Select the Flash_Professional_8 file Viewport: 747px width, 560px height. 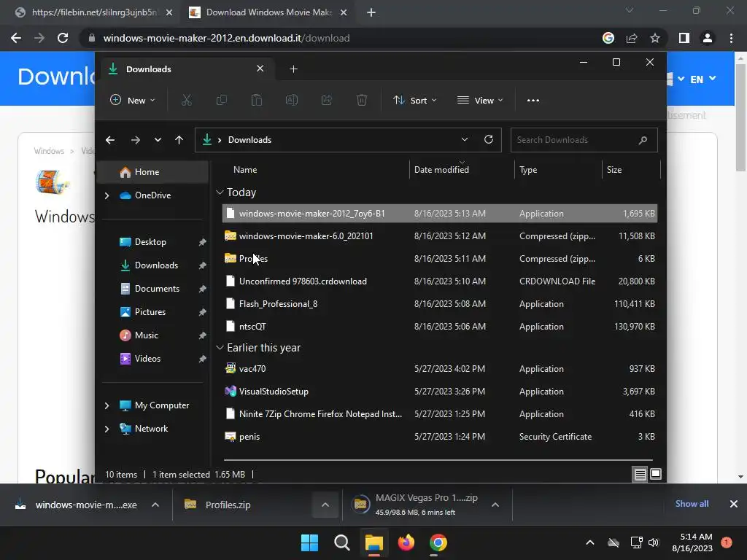(x=439, y=304)
